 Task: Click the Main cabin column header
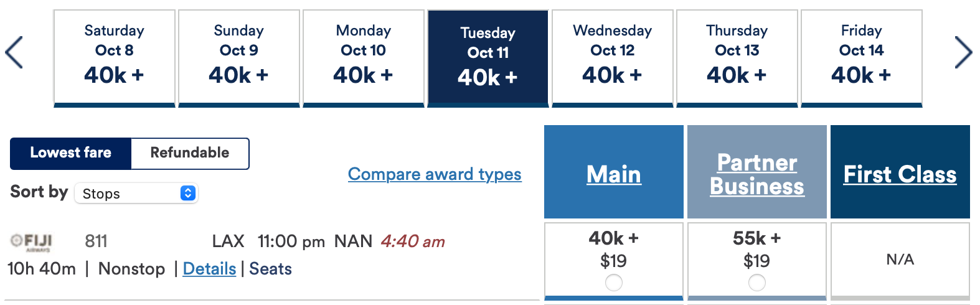(614, 174)
